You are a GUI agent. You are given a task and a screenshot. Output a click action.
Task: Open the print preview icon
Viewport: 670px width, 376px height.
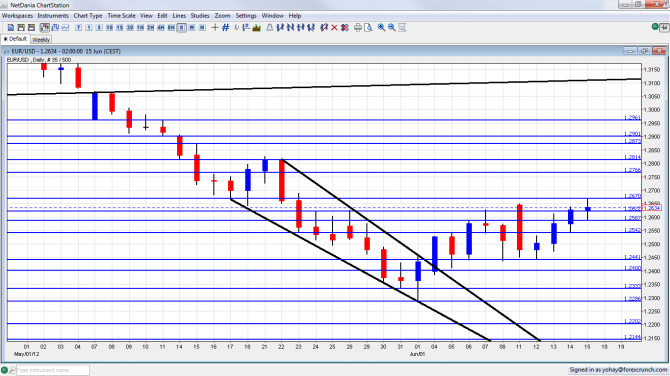(368, 27)
